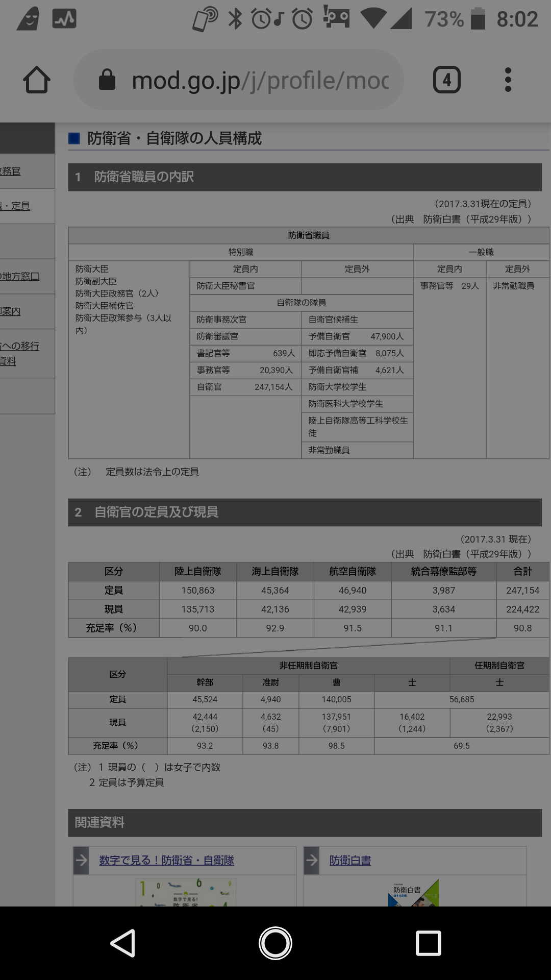Image resolution: width=551 pixels, height=980 pixels.
Task: Select the 関連資料 section heading
Action: pos(305,823)
